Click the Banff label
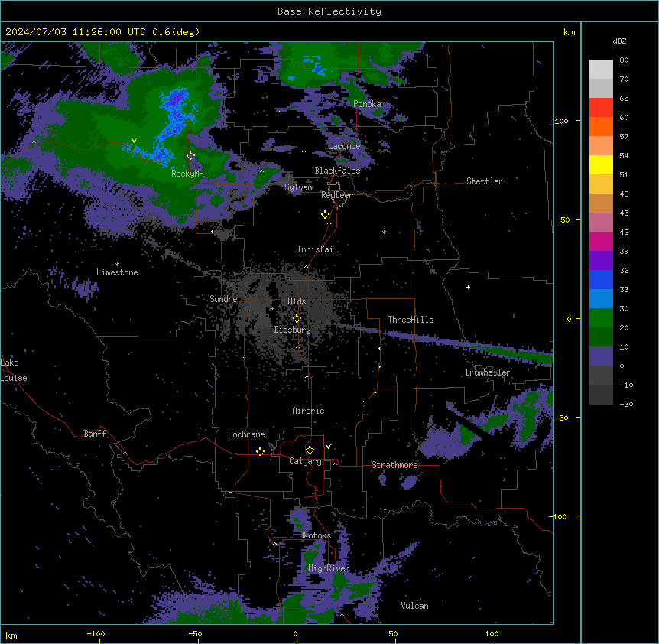The width and height of the screenshot is (659, 644). (95, 434)
